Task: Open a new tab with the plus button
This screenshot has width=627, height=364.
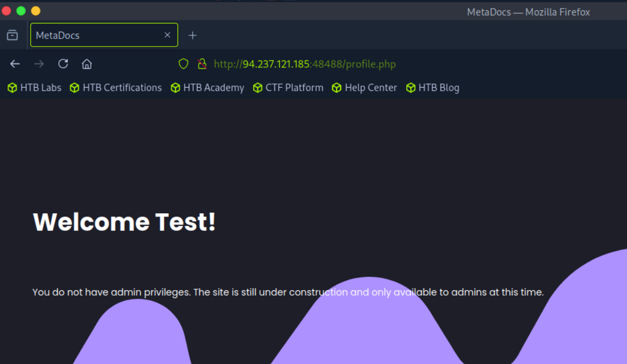Action: click(x=193, y=35)
